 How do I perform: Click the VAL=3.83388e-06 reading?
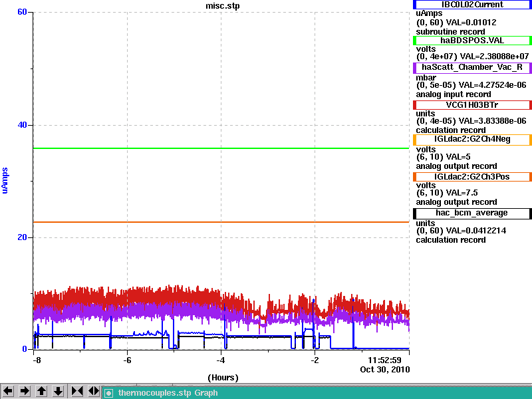coord(493,121)
